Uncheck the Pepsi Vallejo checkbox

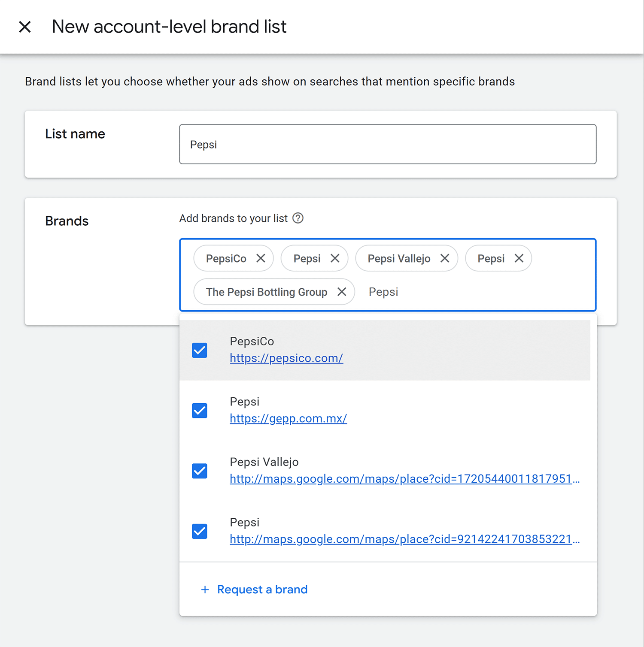200,471
